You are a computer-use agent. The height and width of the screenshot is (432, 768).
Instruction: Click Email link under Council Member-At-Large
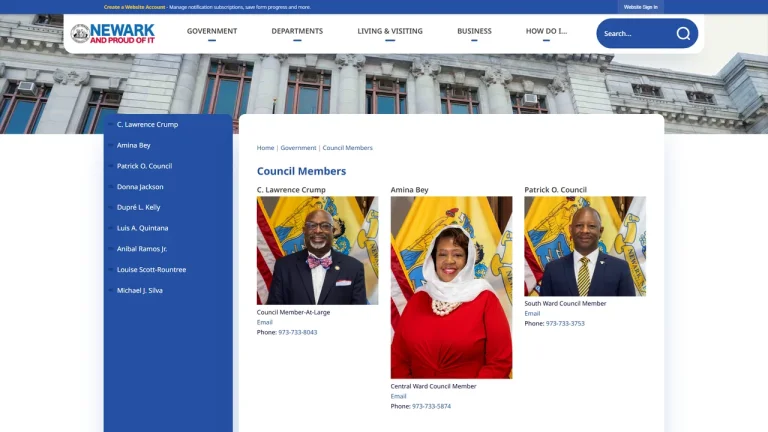pos(264,322)
